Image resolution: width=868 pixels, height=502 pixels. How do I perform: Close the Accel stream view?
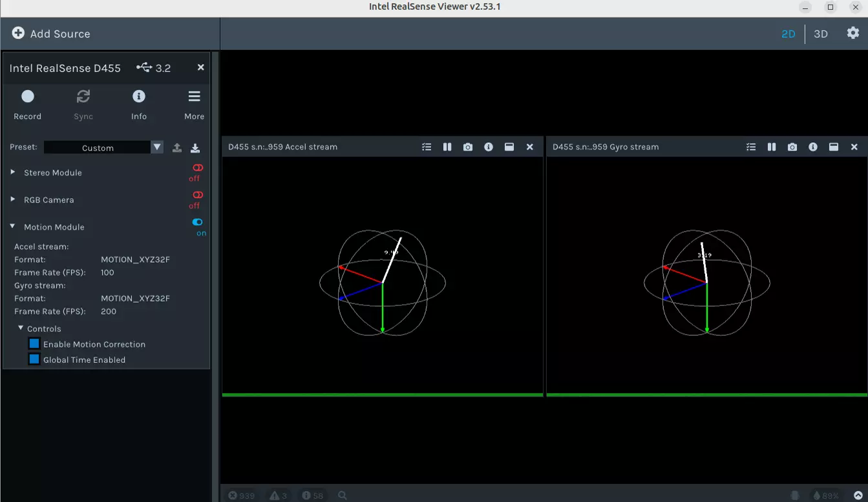(530, 147)
